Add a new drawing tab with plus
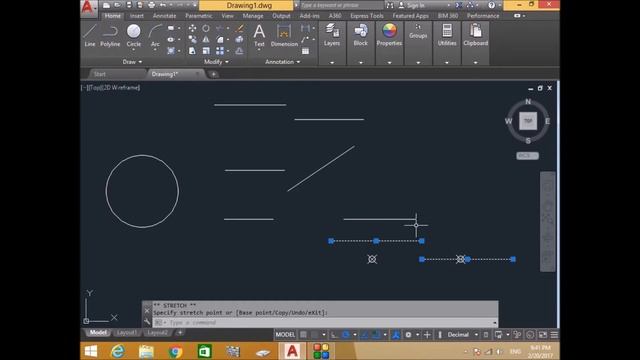Image resolution: width=640 pixels, height=360 pixels. 213,74
